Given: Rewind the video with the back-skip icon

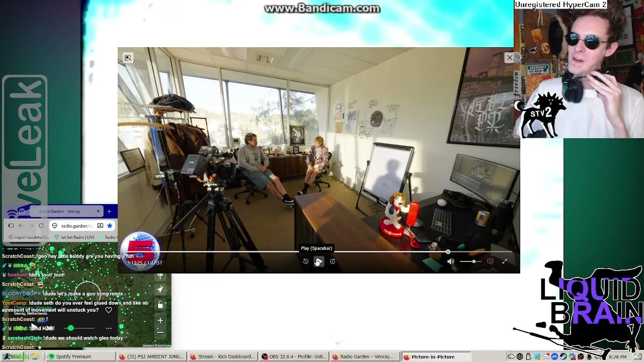Looking at the screenshot, I should click(305, 261).
